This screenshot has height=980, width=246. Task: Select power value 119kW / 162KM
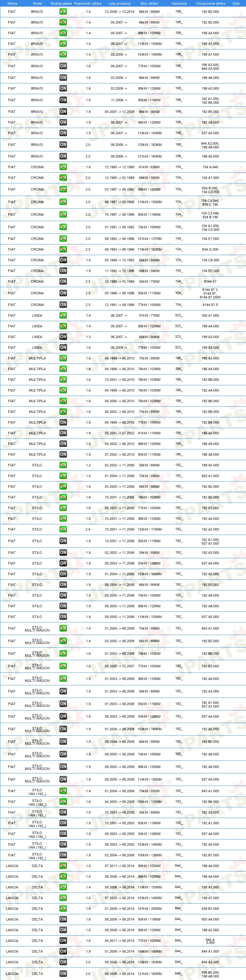coord(149,250)
